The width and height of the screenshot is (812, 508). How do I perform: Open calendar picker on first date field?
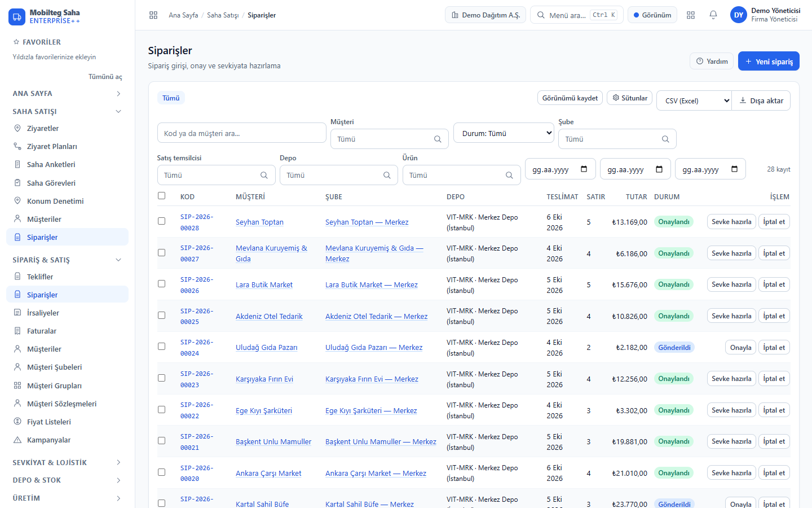[584, 169]
